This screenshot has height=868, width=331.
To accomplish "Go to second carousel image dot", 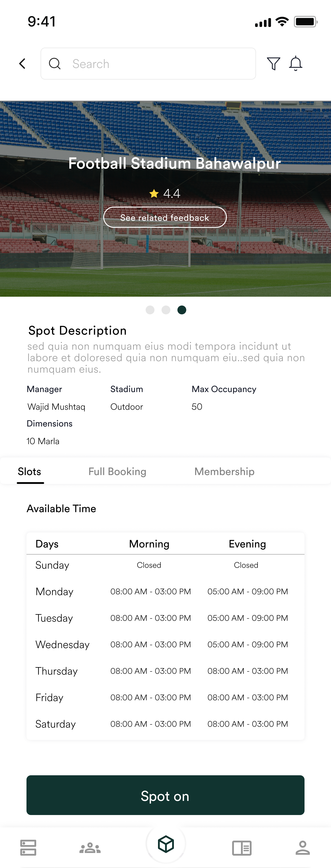I will (166, 310).
